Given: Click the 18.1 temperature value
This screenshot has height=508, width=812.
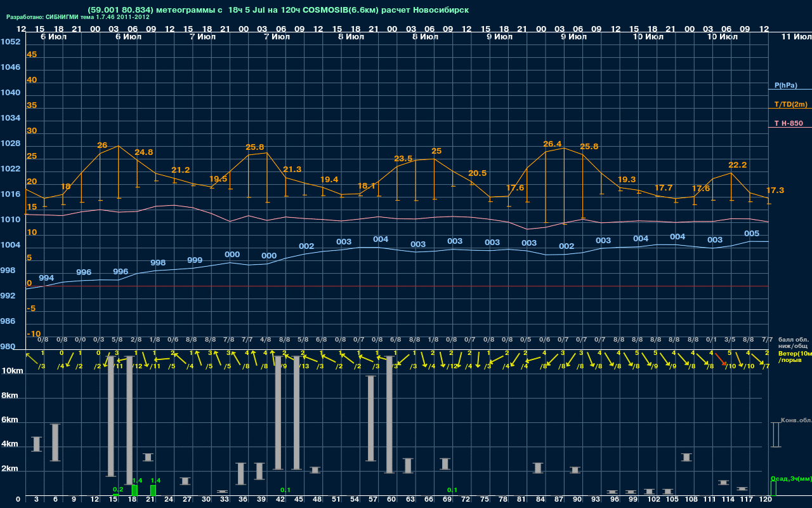Looking at the screenshot, I should point(367,186).
